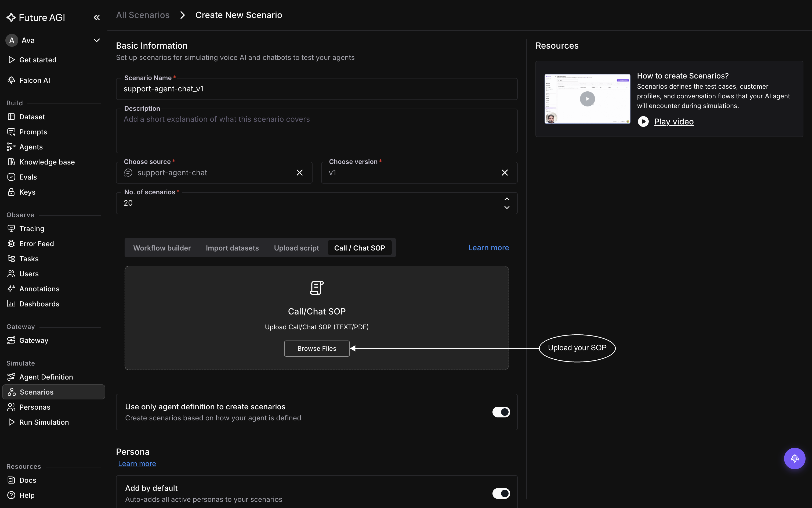
Task: Click the Call/Chat SOP document icon
Action: pos(317,288)
